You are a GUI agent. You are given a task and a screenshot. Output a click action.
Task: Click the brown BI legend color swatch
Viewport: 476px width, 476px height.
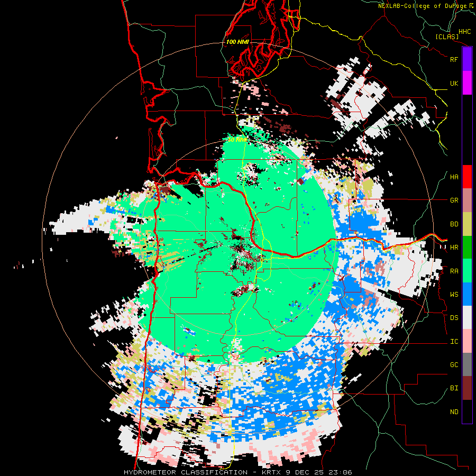click(467, 388)
